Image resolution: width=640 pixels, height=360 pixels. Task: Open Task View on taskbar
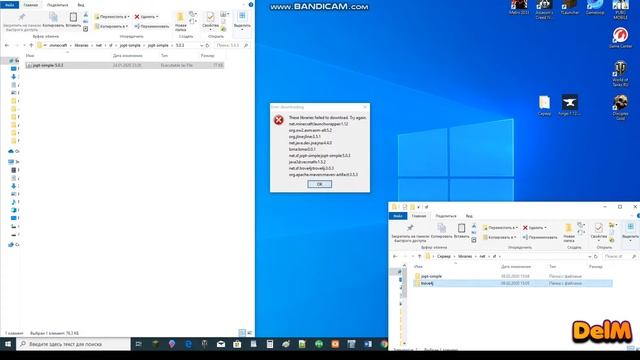(138, 344)
